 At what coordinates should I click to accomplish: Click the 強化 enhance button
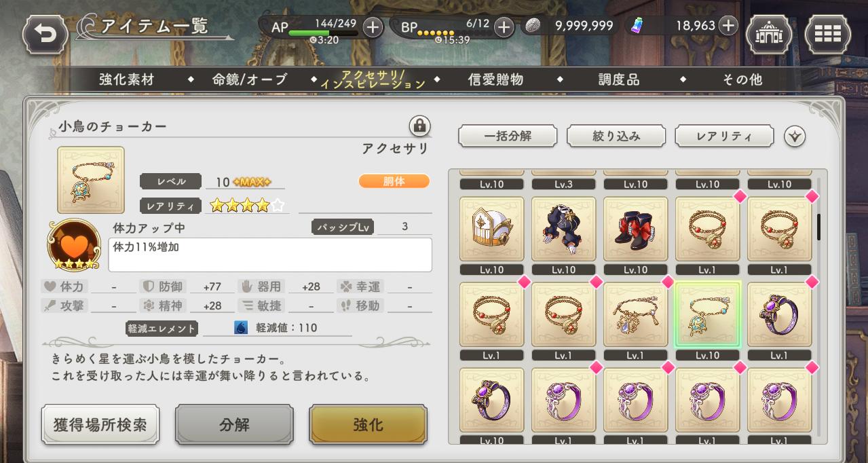click(x=369, y=425)
